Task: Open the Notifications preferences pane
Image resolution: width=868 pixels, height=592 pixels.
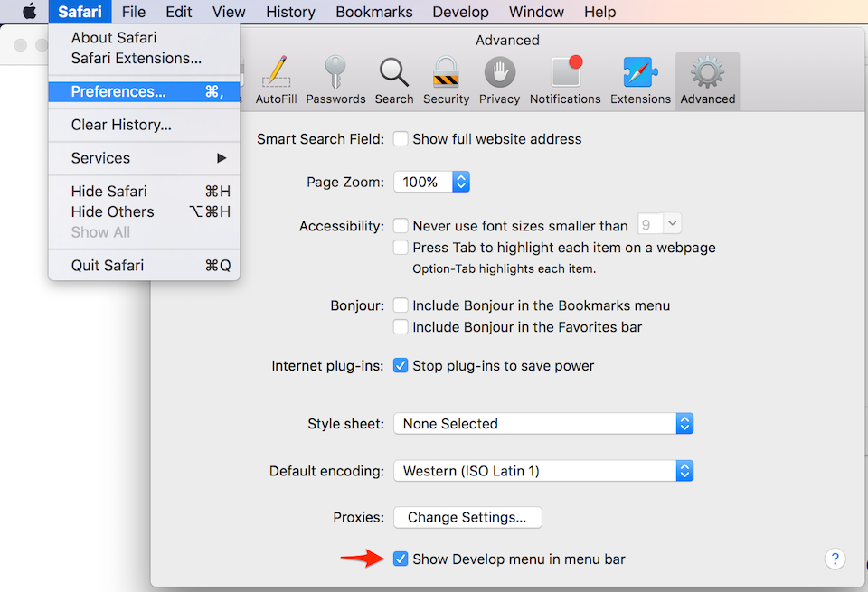Action: (x=565, y=80)
